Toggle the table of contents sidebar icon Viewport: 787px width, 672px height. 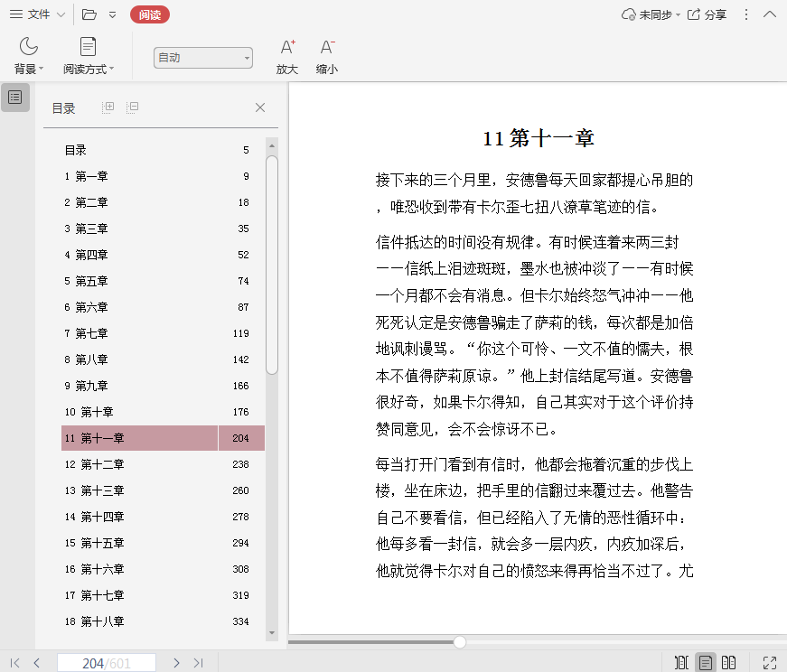(15, 98)
